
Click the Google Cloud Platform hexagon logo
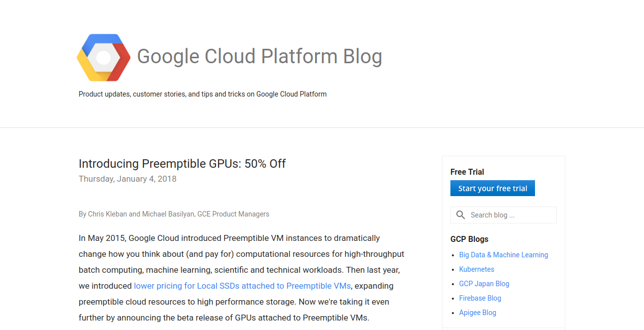[104, 58]
